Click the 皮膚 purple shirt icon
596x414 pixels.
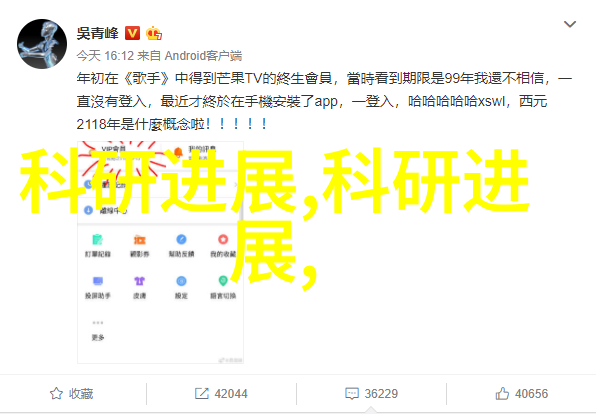pyautogui.click(x=139, y=281)
